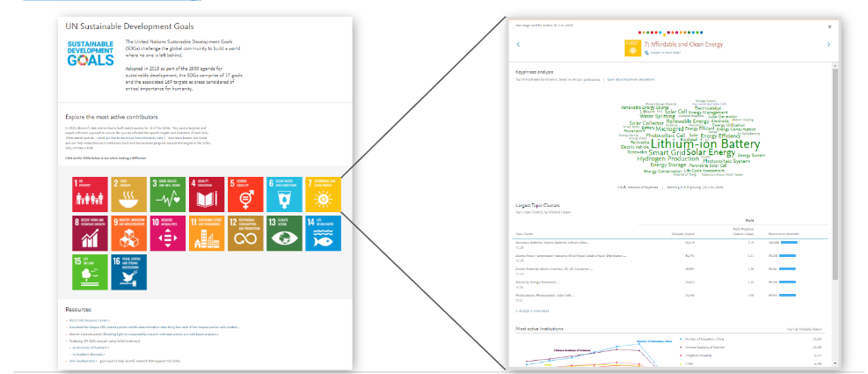
Task: Click the 'Energy Efficiency' keyphrase in the word cloud
Action: [720, 136]
